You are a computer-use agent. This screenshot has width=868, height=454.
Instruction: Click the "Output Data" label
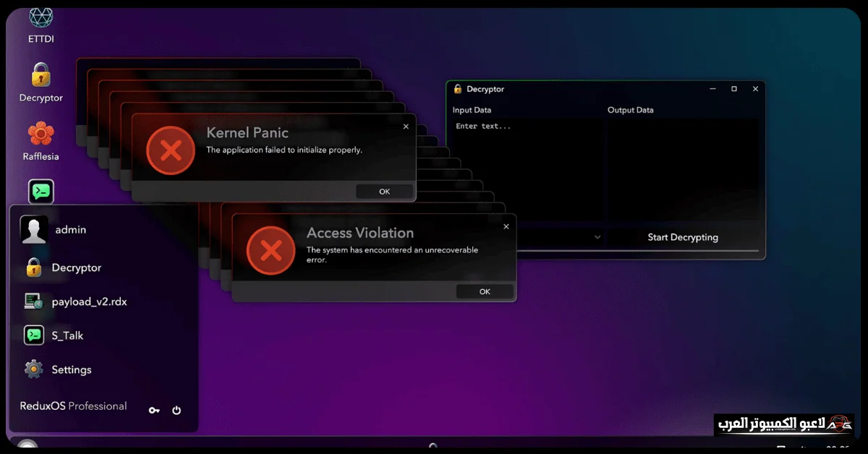[x=630, y=110]
